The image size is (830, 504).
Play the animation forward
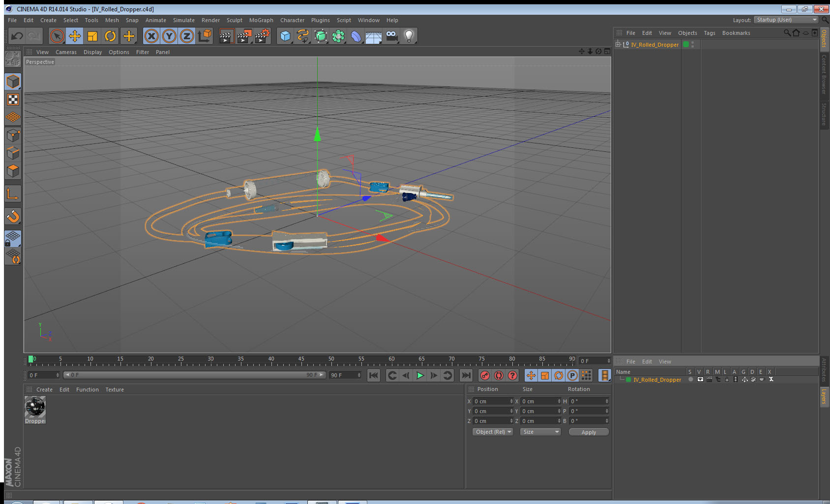pyautogui.click(x=420, y=376)
